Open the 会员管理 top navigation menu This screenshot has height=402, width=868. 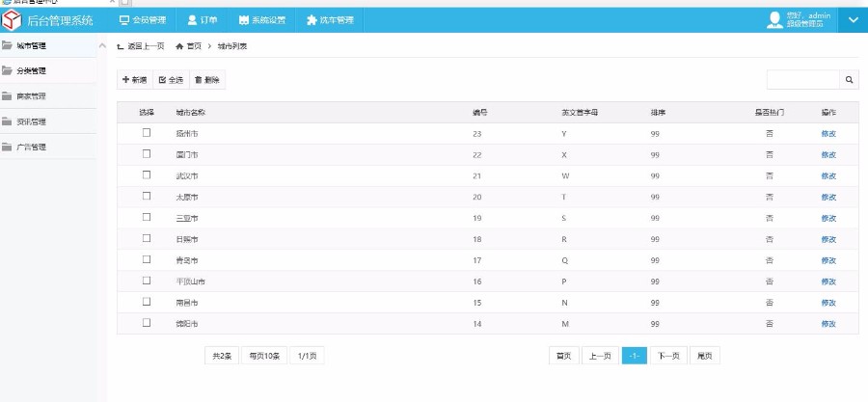pos(143,20)
